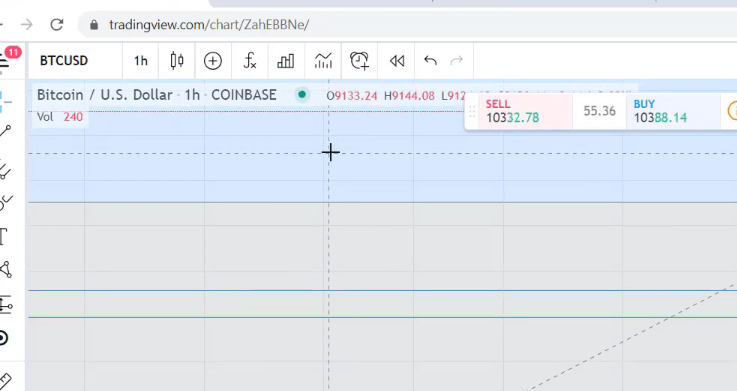Select the lower blue horizontal line
737x391 pixels.
383,318
